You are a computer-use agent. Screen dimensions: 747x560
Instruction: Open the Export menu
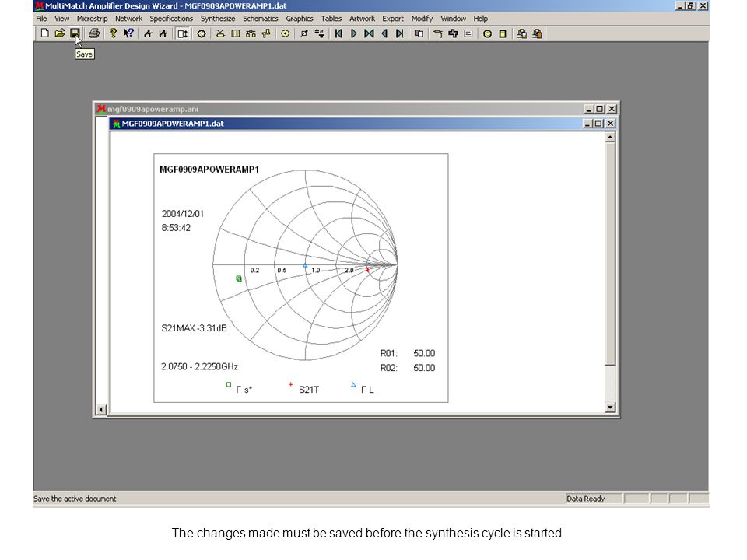pyautogui.click(x=393, y=19)
